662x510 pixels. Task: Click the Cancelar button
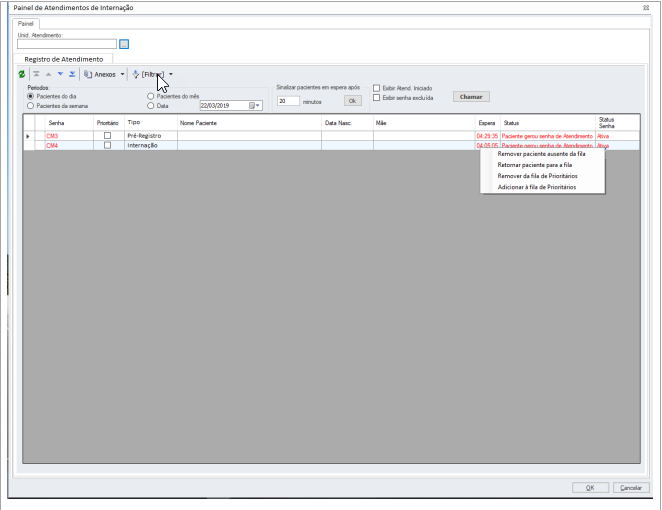pyautogui.click(x=631, y=488)
